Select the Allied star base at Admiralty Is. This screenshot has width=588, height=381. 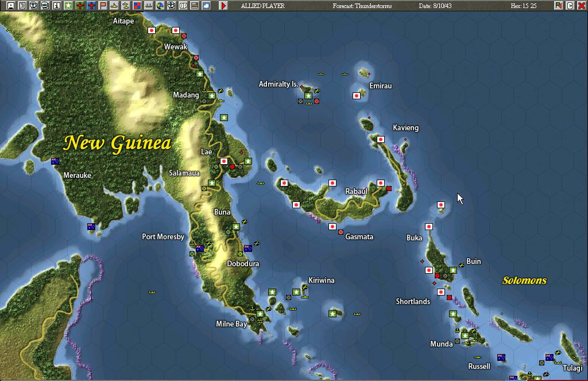click(308, 96)
